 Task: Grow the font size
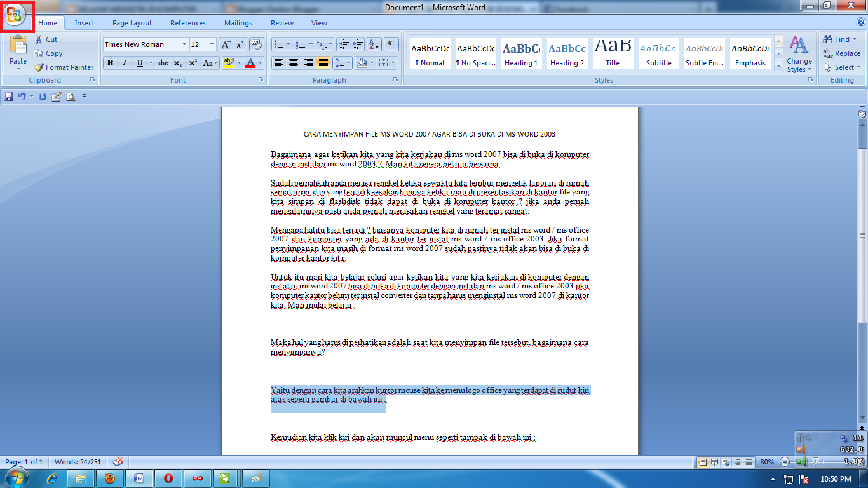coord(226,44)
